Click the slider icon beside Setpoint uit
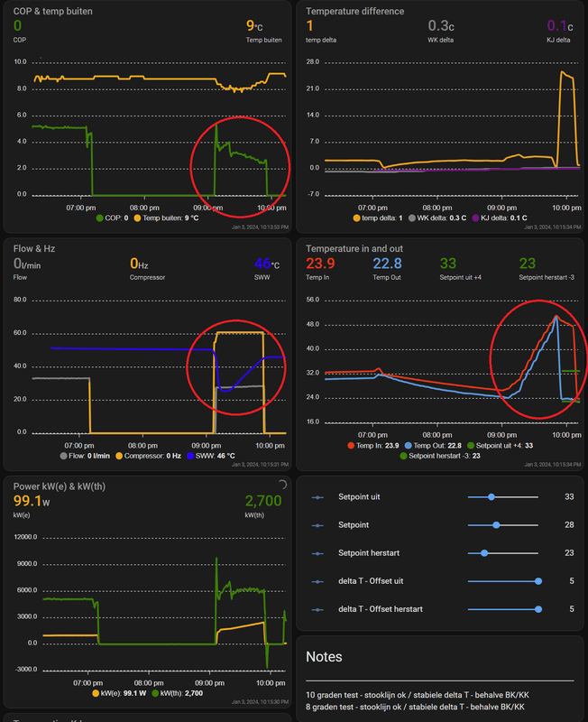 click(x=317, y=497)
